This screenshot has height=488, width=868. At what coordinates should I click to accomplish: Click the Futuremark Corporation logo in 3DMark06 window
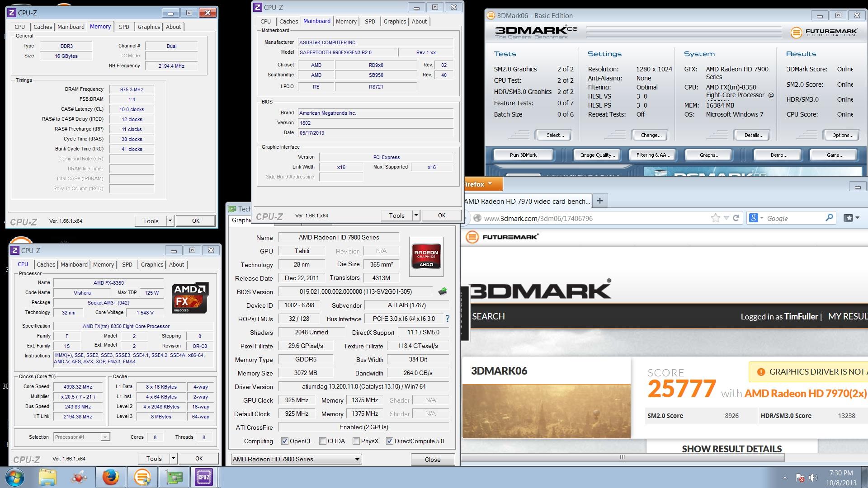(x=824, y=33)
